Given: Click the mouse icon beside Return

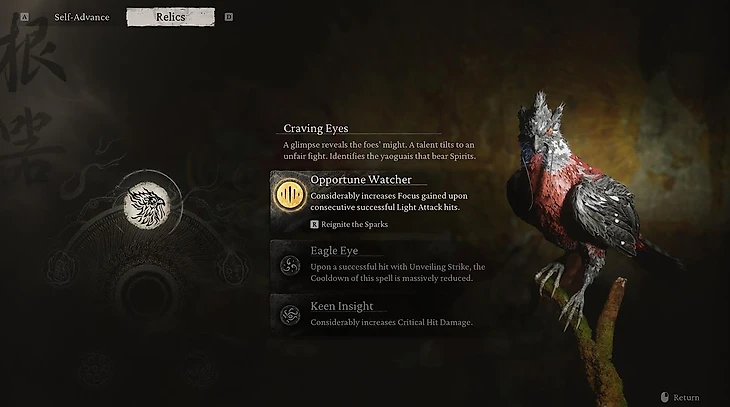Looking at the screenshot, I should click(x=665, y=397).
